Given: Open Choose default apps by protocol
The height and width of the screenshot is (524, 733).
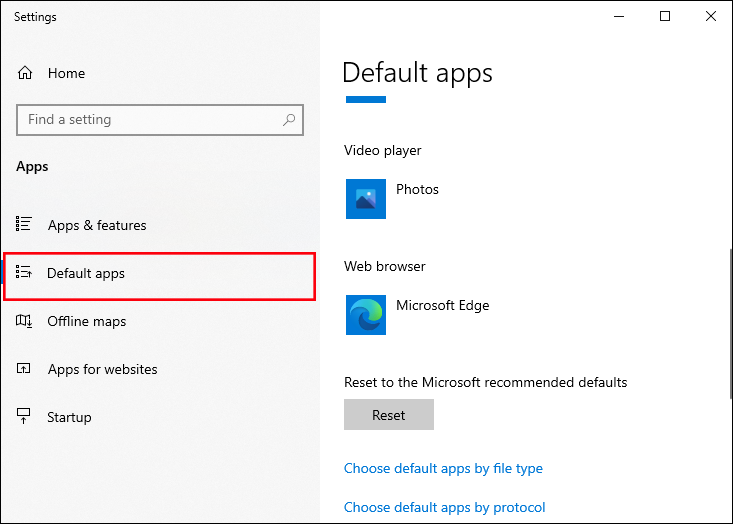Looking at the screenshot, I should [x=444, y=507].
